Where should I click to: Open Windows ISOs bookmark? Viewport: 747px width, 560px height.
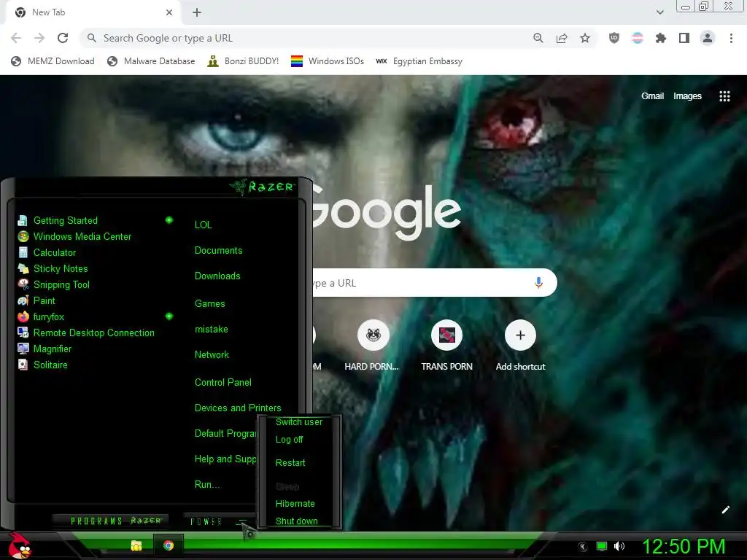328,61
